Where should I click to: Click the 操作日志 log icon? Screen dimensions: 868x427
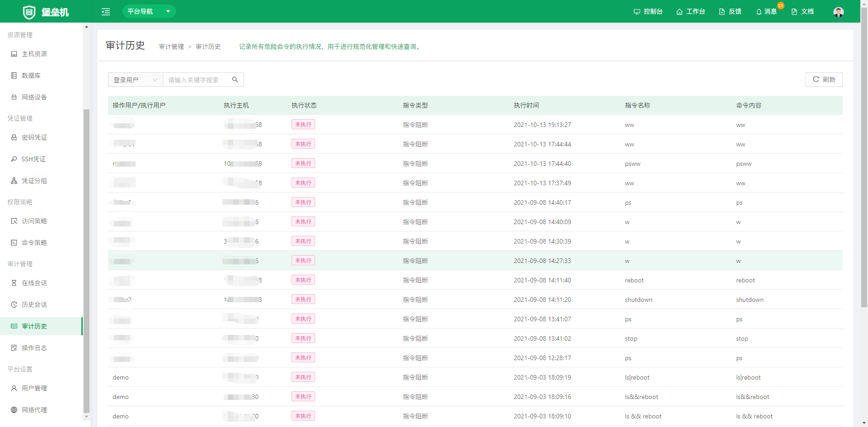14,348
